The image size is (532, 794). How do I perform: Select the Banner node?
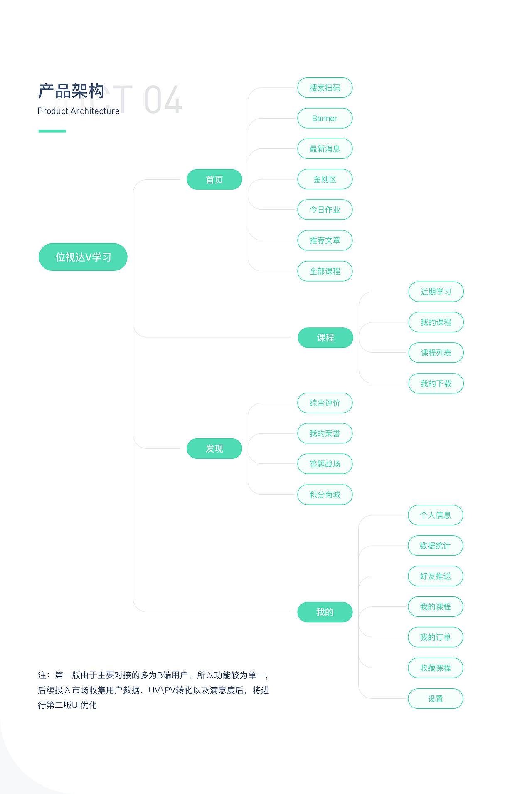click(x=325, y=118)
